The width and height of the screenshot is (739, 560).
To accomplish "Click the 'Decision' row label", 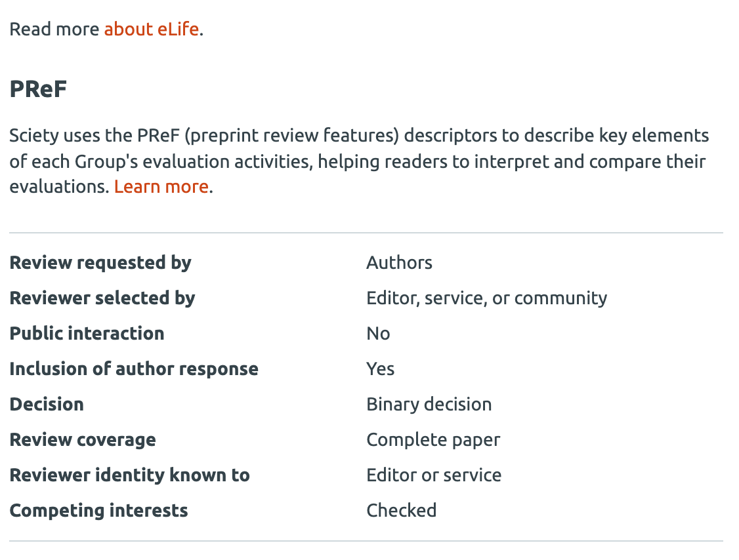I will (47, 405).
